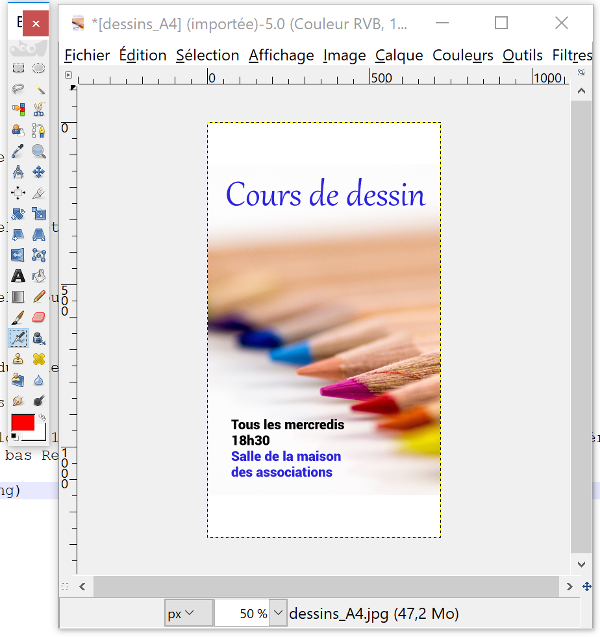Select the Select by Color tool
The image size is (600, 637).
[x=18, y=109]
